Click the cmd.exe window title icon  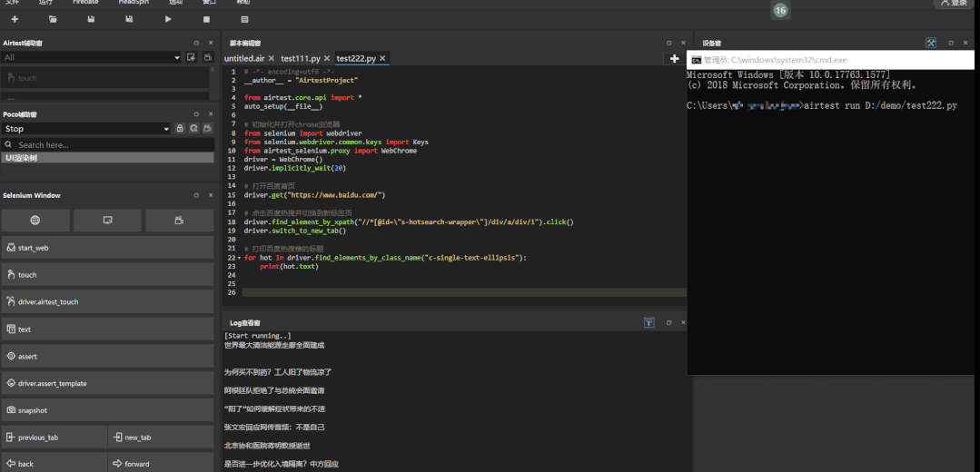[696, 60]
